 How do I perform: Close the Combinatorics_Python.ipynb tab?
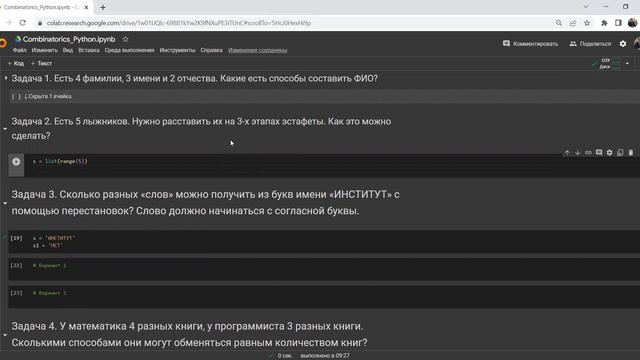click(x=86, y=7)
